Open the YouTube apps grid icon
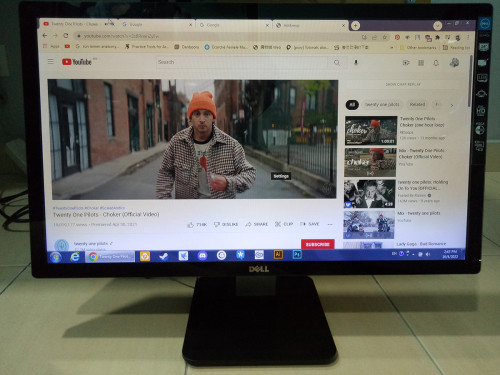Screen dimensions: 500x375 421,63
